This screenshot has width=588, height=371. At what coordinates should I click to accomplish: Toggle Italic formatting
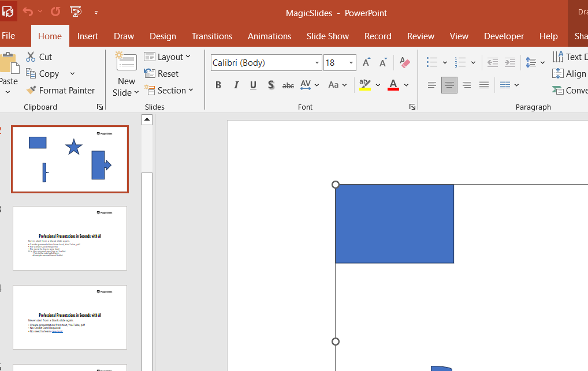[x=236, y=85]
